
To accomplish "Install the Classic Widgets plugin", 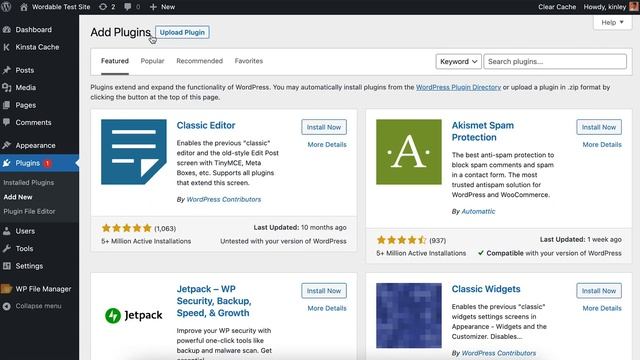I will click(599, 291).
